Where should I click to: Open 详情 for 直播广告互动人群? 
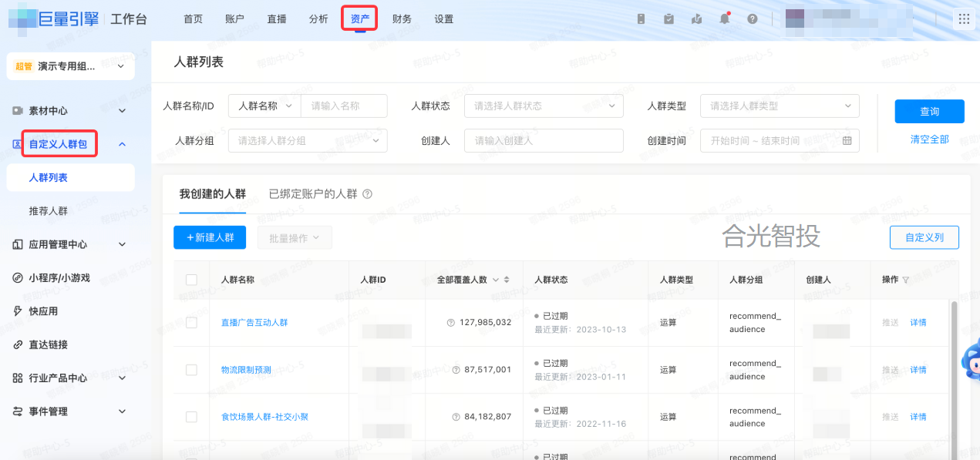tap(918, 323)
